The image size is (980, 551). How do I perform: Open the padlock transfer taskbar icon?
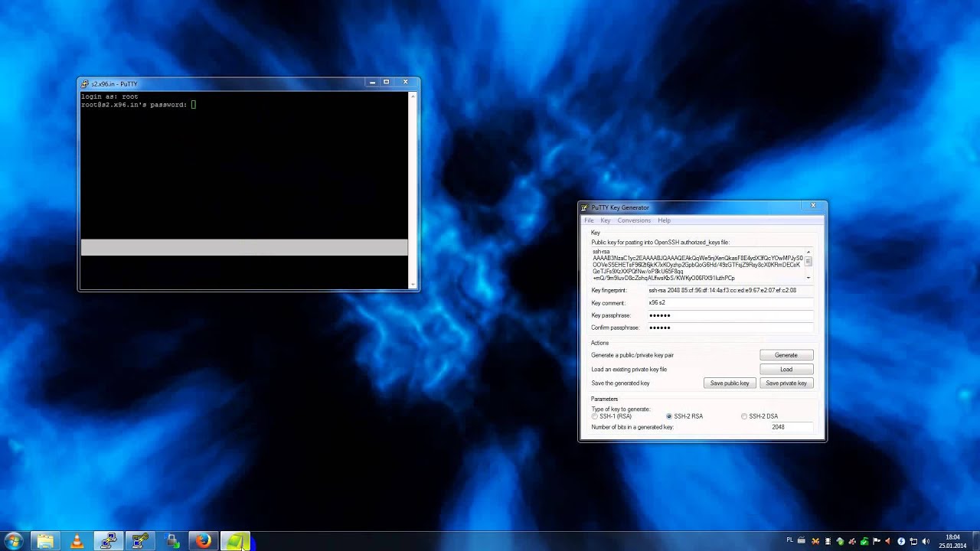pyautogui.click(x=171, y=541)
